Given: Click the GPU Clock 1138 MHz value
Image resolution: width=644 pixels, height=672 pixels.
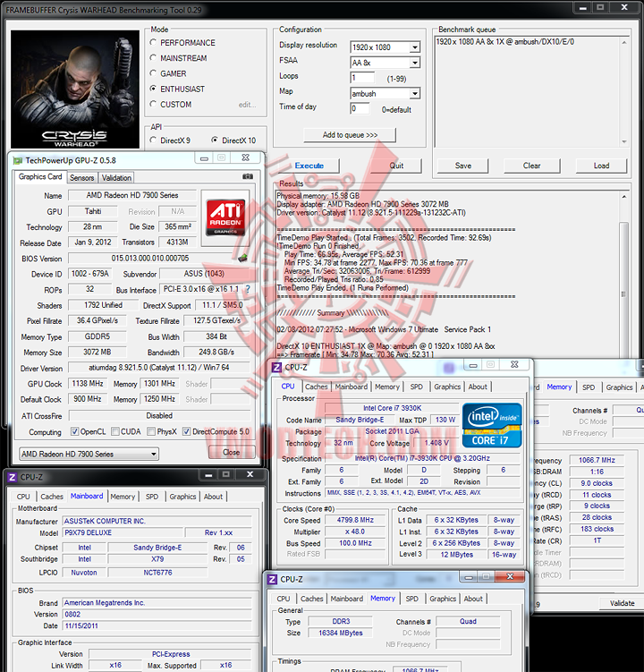Looking at the screenshot, I should (88, 383).
